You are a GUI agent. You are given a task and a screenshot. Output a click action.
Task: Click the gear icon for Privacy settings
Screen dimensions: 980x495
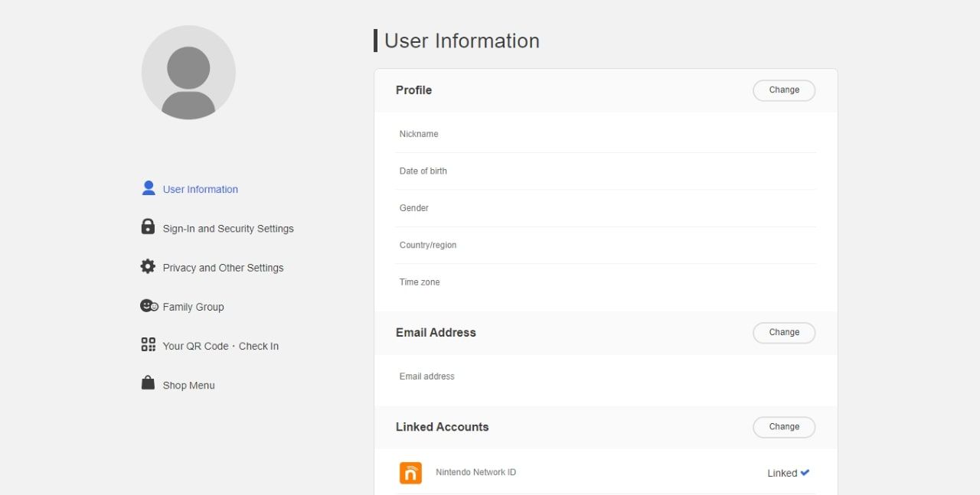click(x=148, y=266)
